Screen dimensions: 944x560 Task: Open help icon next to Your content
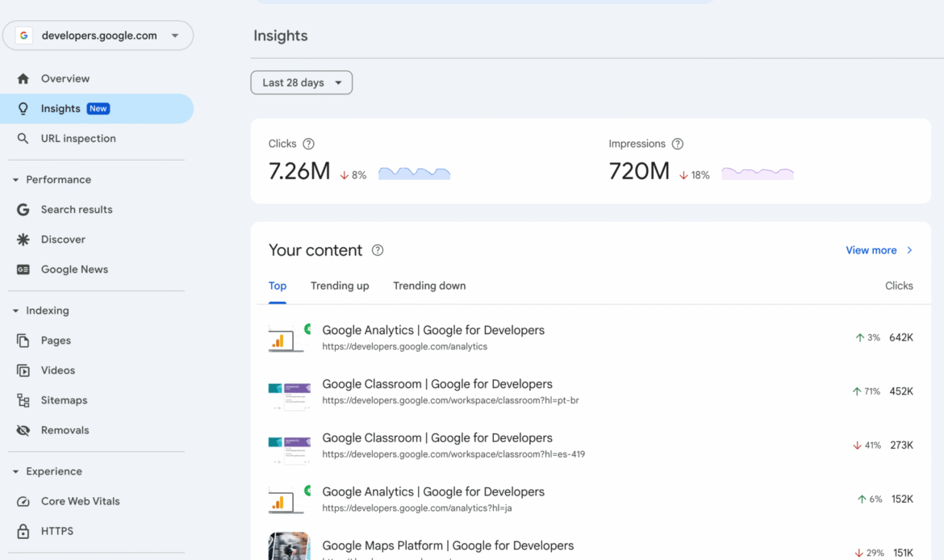tap(378, 250)
